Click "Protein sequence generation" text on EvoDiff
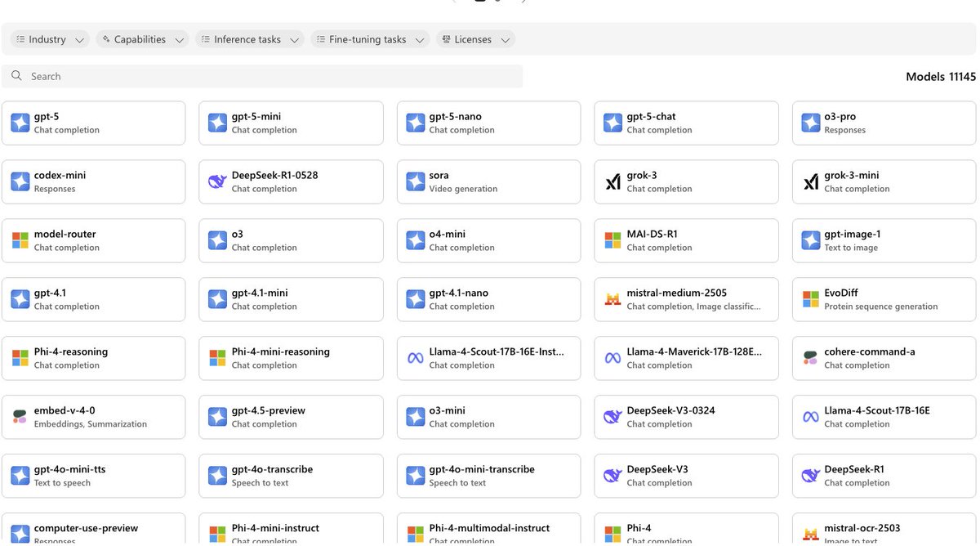980x546 pixels. (881, 307)
